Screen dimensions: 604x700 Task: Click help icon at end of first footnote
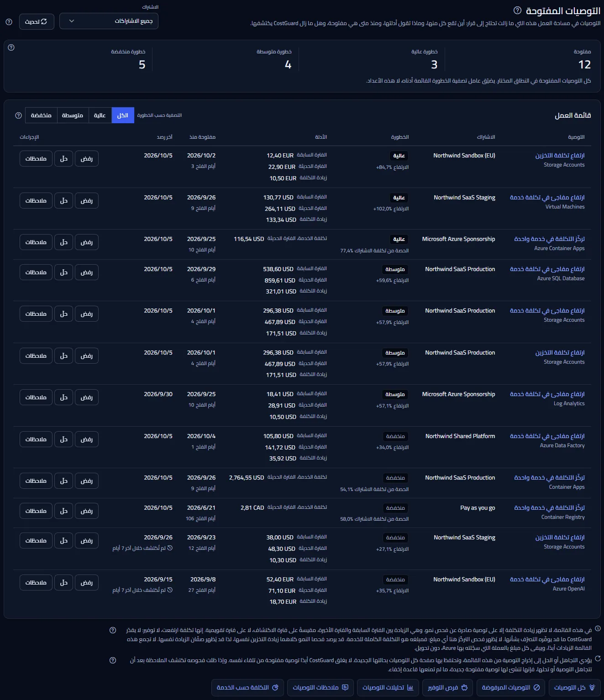pyautogui.click(x=113, y=630)
